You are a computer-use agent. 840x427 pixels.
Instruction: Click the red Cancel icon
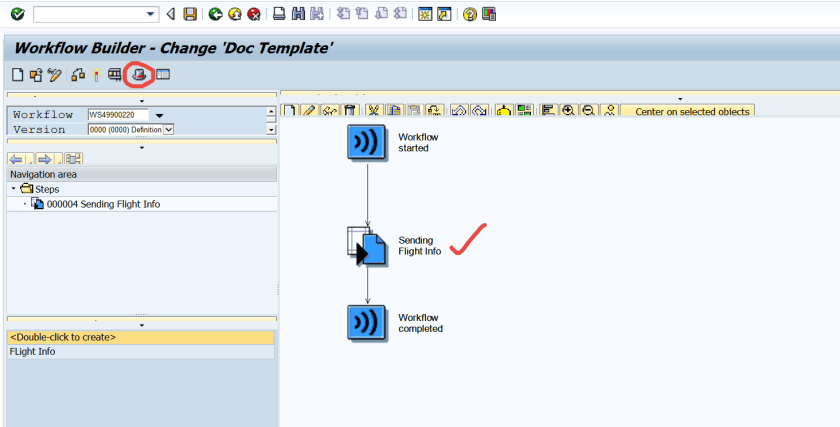(254, 14)
